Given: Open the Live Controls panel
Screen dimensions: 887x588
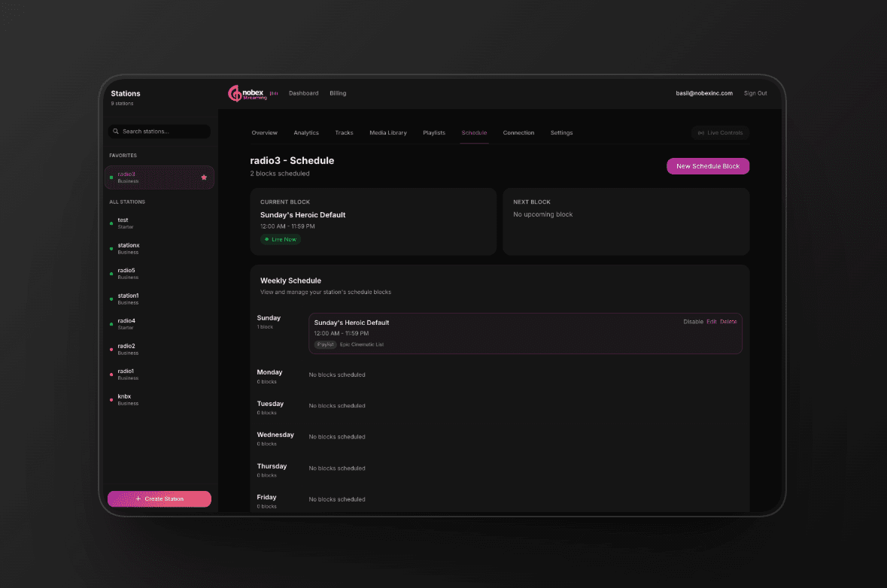Looking at the screenshot, I should [719, 132].
